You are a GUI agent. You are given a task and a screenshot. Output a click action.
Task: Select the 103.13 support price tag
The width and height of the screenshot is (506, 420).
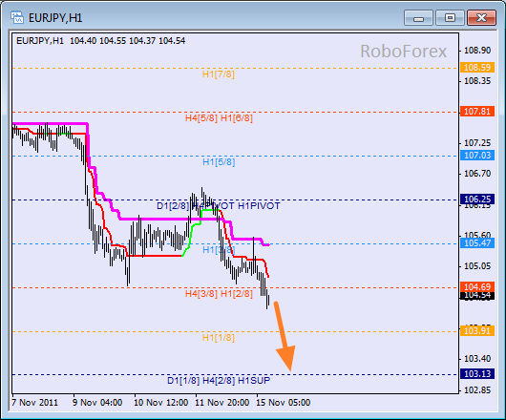(477, 374)
